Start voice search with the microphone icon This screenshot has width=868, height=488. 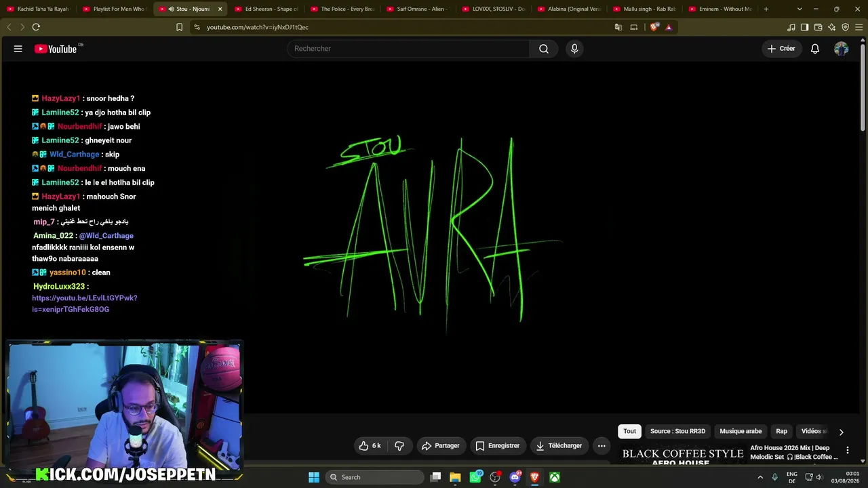(x=574, y=49)
